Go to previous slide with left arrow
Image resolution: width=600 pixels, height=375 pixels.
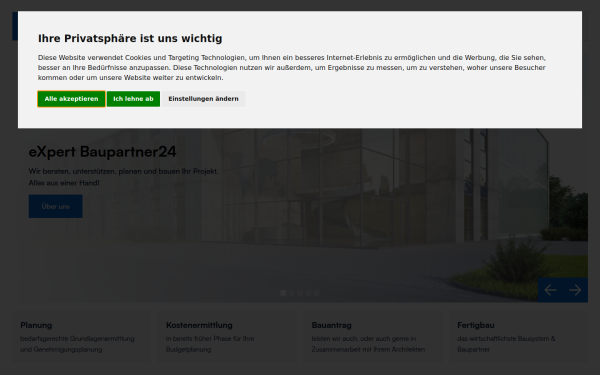(550, 290)
